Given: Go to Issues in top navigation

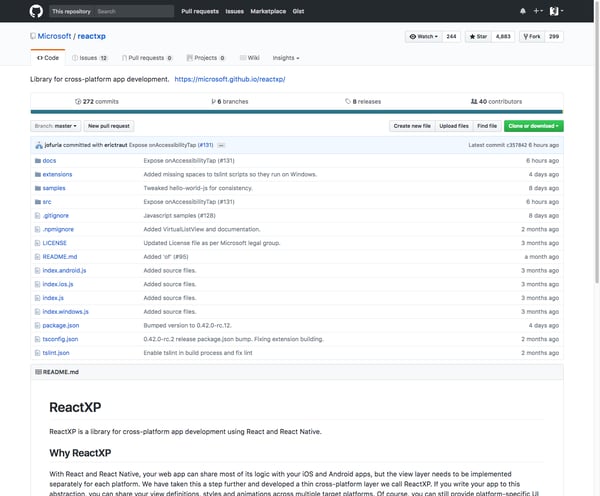Looking at the screenshot, I should tap(234, 11).
